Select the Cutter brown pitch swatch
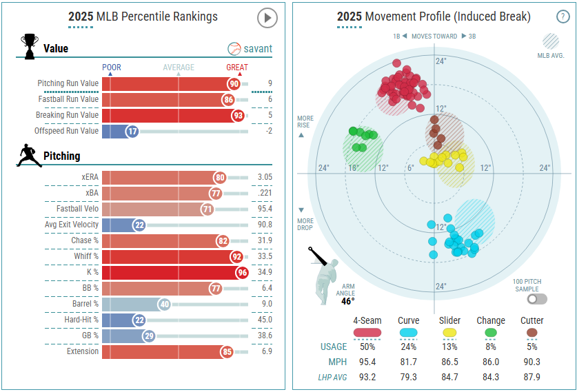 532,333
